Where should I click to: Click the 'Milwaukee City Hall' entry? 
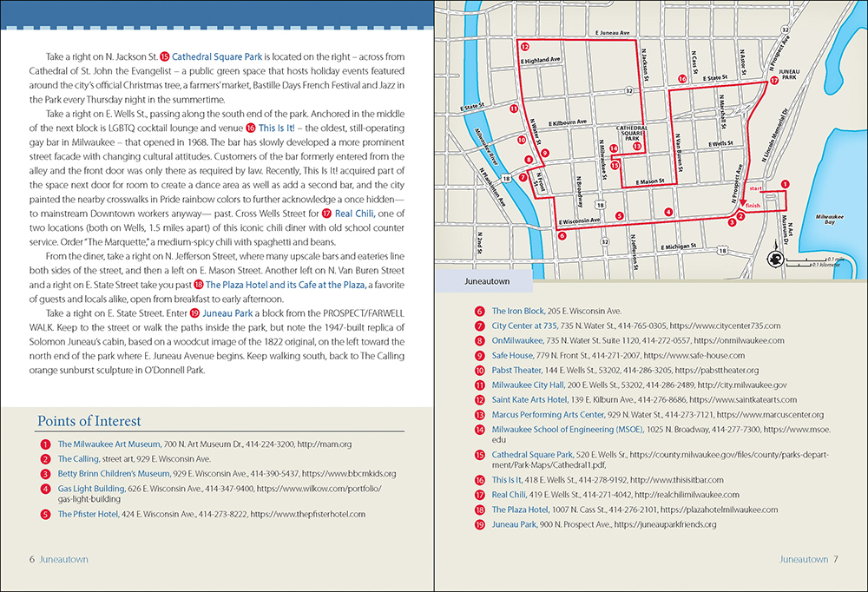coord(528,385)
